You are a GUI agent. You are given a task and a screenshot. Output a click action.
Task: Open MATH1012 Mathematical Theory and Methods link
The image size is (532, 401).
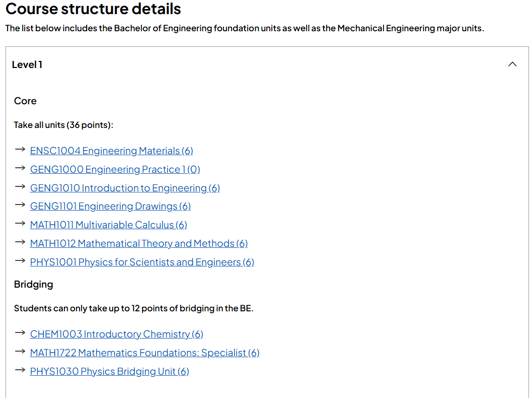pos(139,244)
